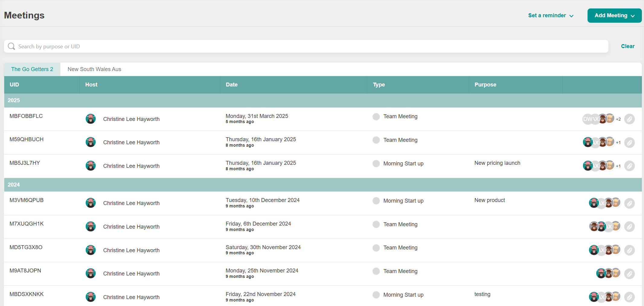Image resolution: width=644 pixels, height=306 pixels.
Task: Open attachment icon for meeting M7XUQGH1K
Action: point(629,227)
